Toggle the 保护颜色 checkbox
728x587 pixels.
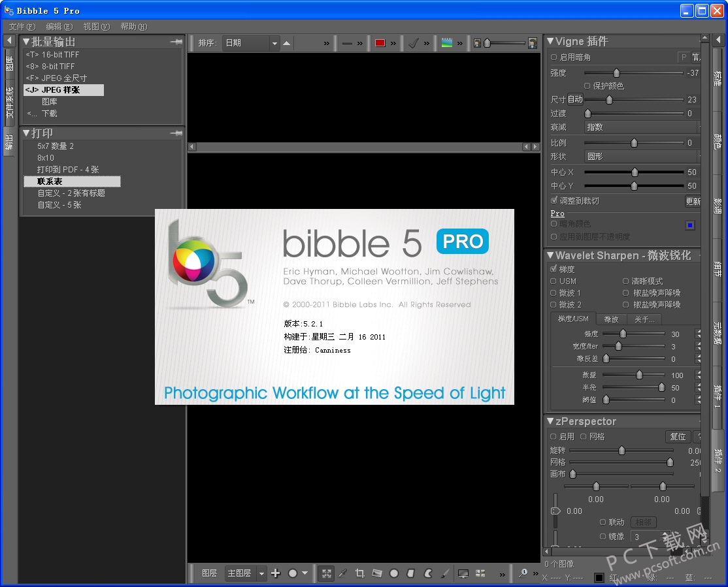[587, 86]
